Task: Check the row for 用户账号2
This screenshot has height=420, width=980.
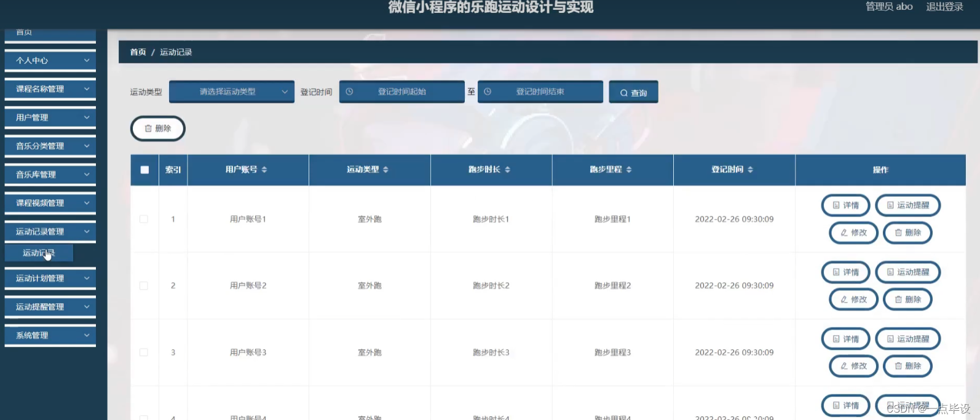Action: pos(144,285)
